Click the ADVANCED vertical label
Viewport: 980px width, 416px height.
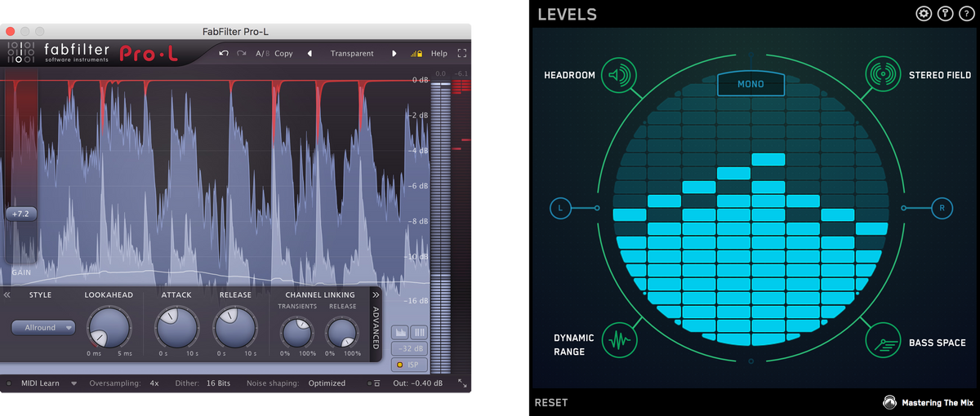point(376,326)
